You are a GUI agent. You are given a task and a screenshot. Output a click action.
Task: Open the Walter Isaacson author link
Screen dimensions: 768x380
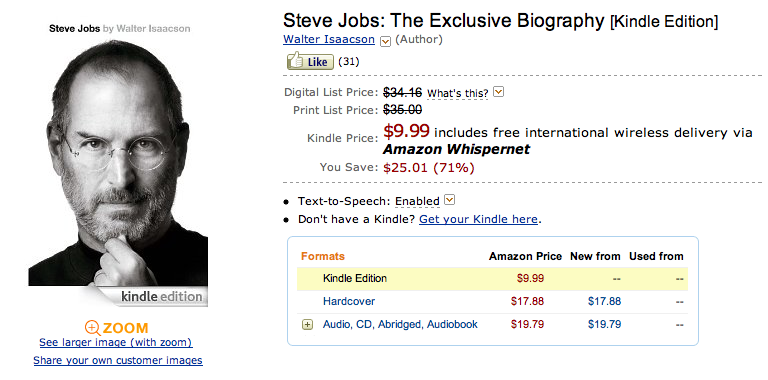(329, 40)
